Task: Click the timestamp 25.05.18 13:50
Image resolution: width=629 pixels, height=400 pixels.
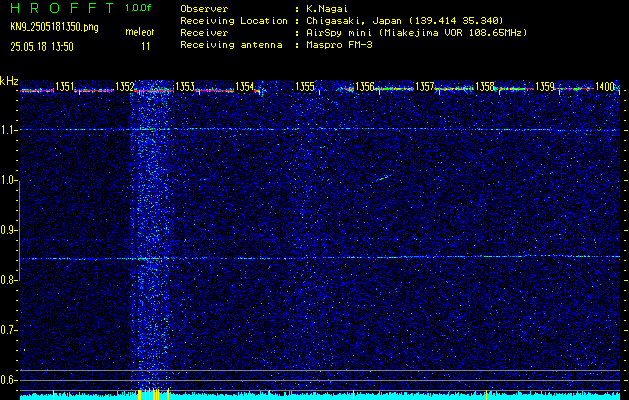Action: click(42, 47)
